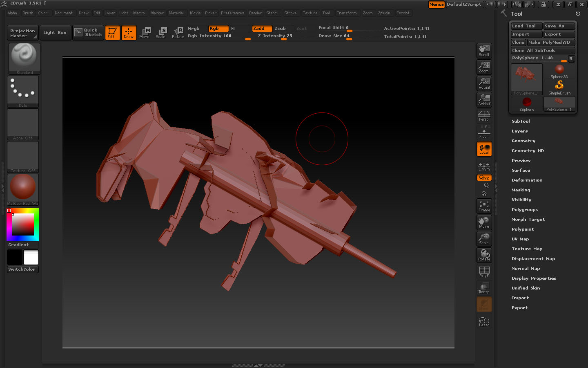Screen dimensions: 588x368
Task: Expand the Geometry subpalette
Action: pyautogui.click(x=523, y=141)
